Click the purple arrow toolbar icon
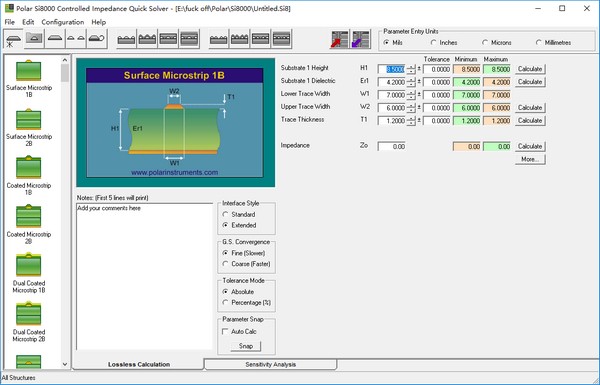Image resolution: width=600 pixels, height=385 pixels. (361, 39)
